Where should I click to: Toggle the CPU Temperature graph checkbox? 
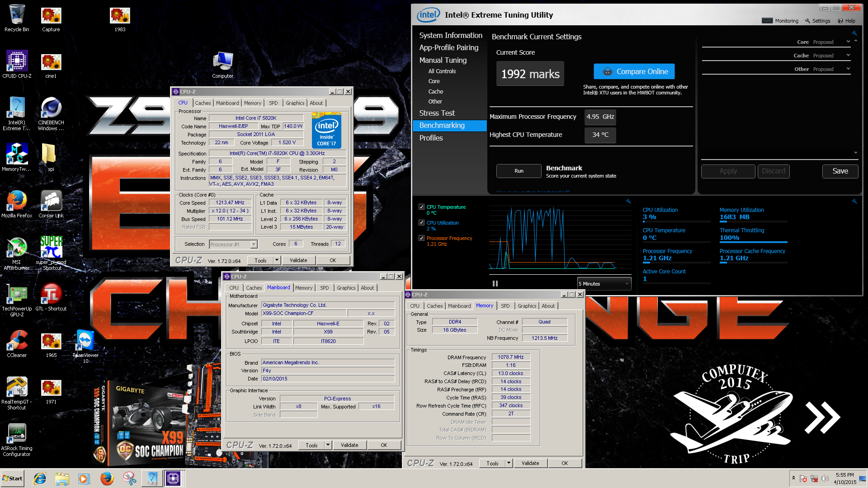click(x=421, y=207)
